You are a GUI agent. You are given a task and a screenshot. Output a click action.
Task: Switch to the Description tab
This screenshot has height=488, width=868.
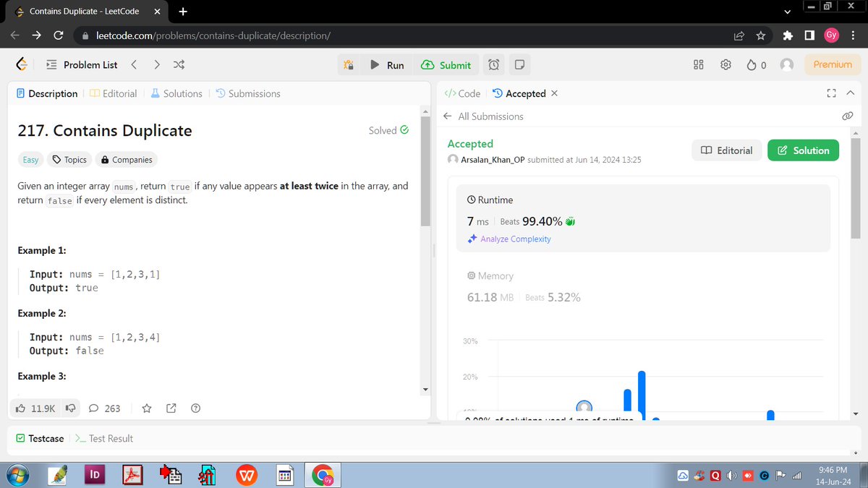(x=46, y=93)
